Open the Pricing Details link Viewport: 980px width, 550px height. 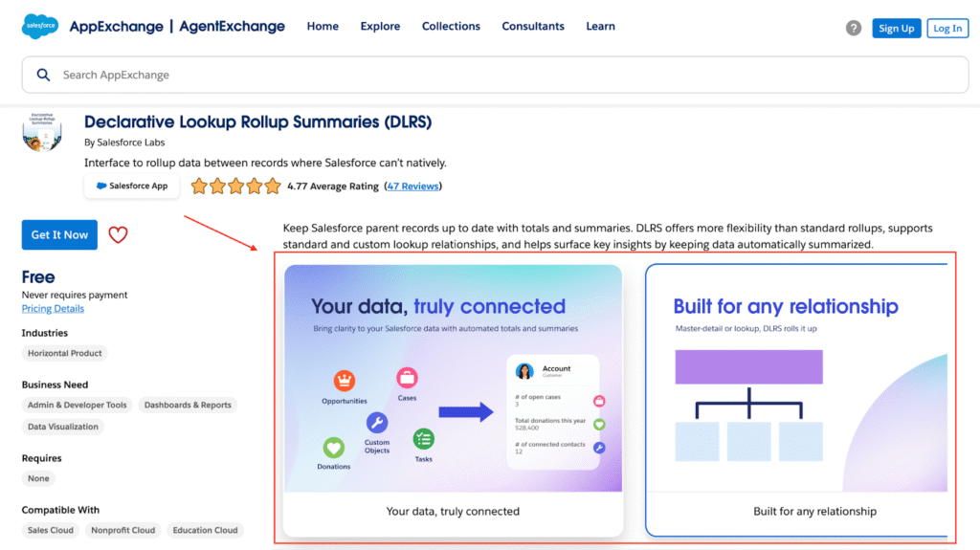[x=53, y=309]
